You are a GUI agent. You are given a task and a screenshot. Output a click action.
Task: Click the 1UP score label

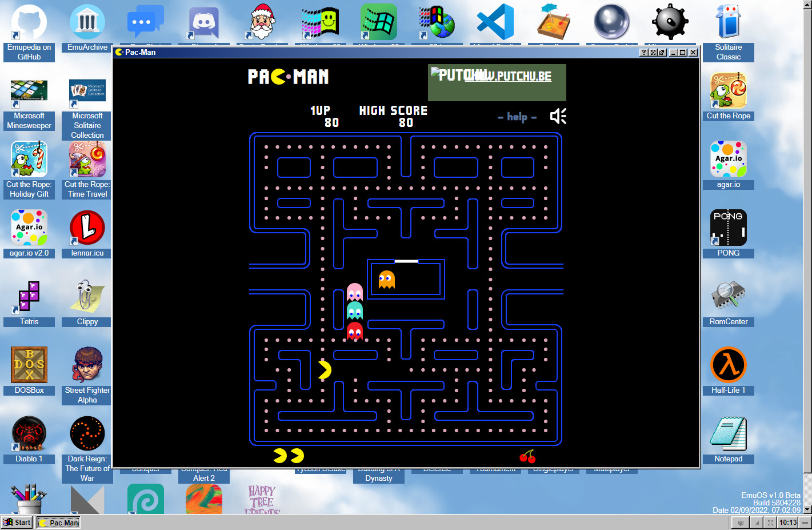click(x=320, y=110)
